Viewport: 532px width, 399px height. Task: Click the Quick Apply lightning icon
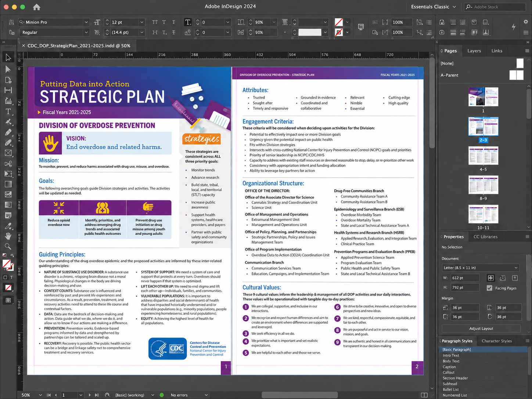(514, 26)
